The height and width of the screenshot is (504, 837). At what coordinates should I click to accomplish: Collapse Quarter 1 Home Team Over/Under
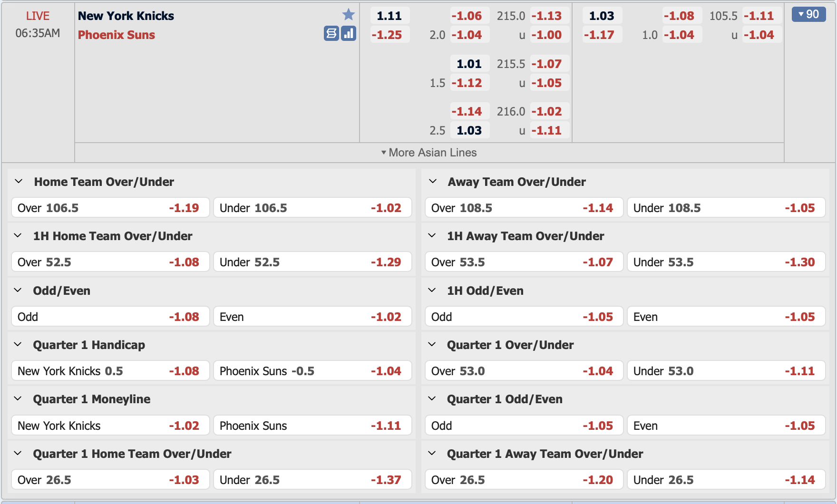click(18, 453)
